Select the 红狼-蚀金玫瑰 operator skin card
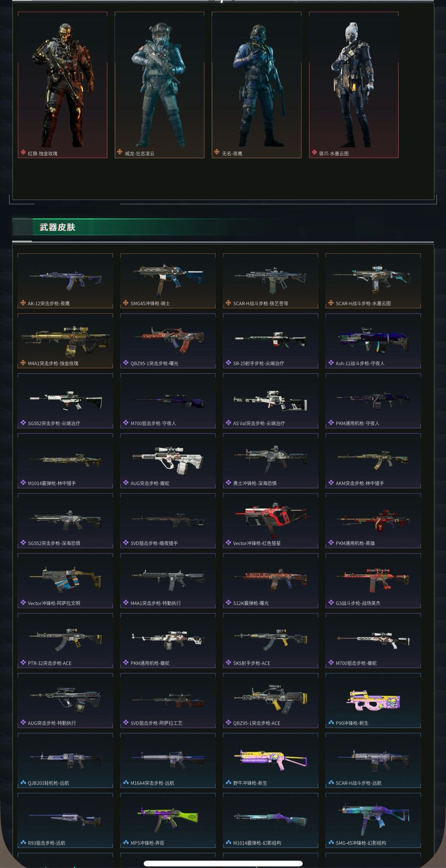The height and width of the screenshot is (868, 446). tap(62, 85)
